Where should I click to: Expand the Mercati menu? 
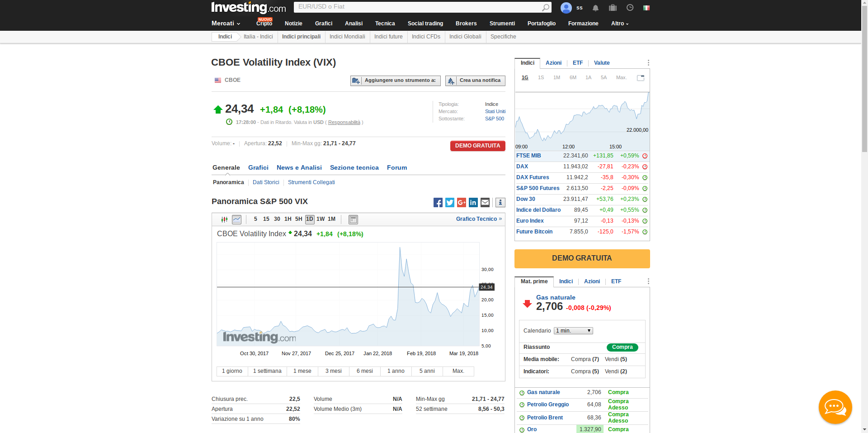pos(226,24)
